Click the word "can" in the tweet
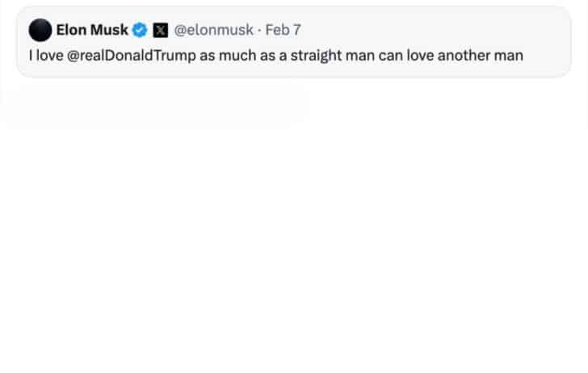The height and width of the screenshot is (373, 588). click(391, 56)
